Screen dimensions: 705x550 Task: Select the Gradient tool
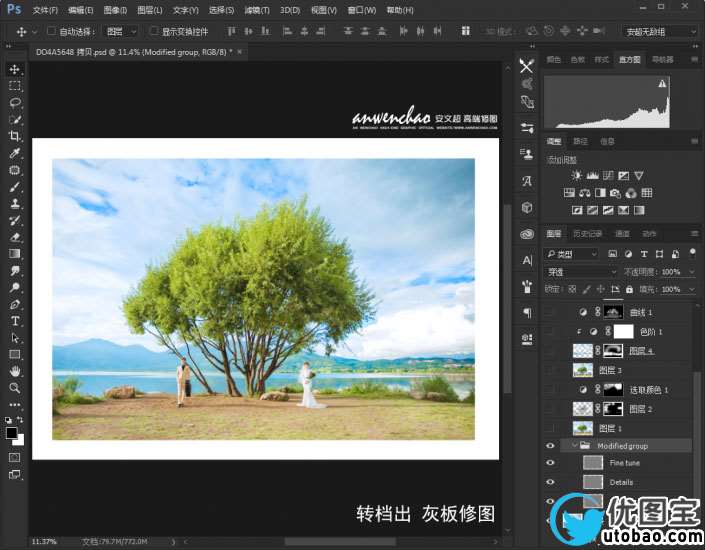coord(14,254)
